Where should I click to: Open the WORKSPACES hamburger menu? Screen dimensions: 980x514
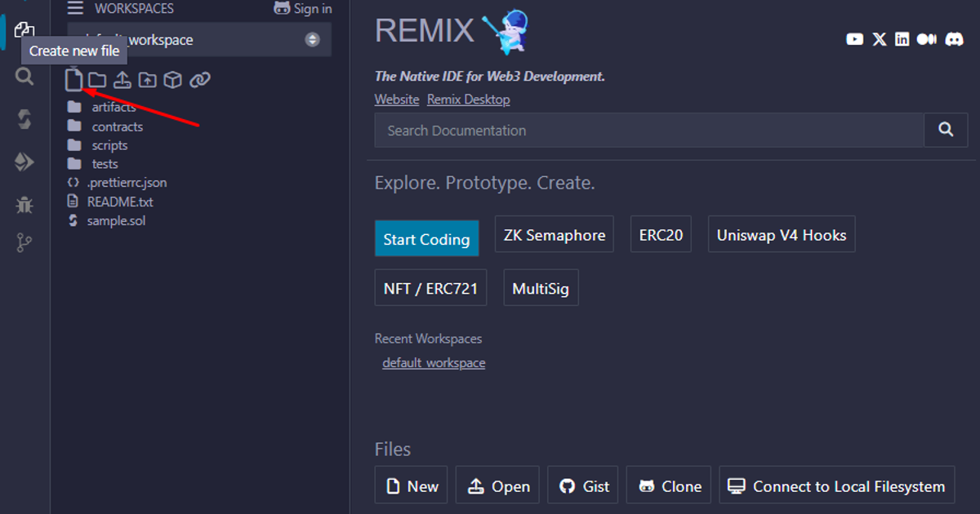[x=75, y=9]
